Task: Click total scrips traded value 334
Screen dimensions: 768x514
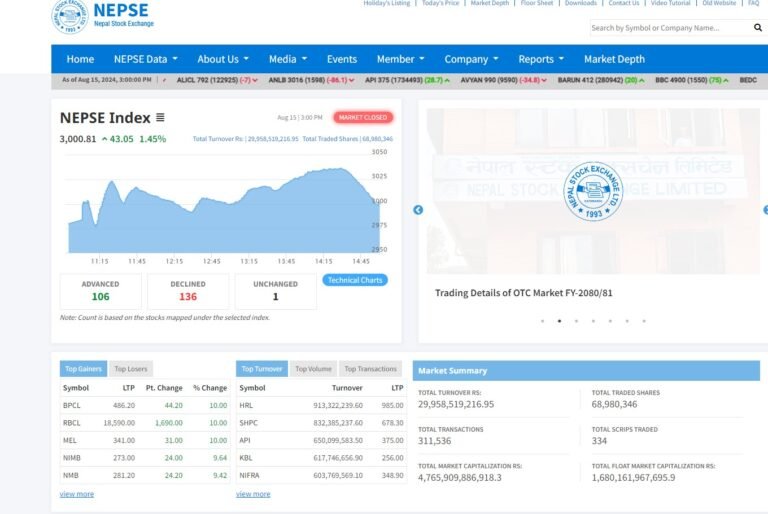Action: click(599, 441)
